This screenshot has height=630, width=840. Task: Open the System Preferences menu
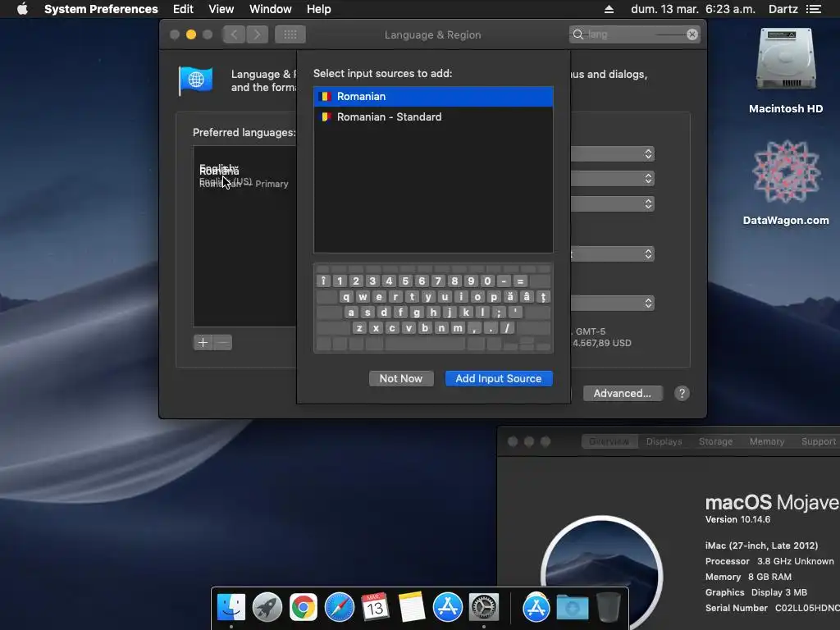[x=101, y=9]
